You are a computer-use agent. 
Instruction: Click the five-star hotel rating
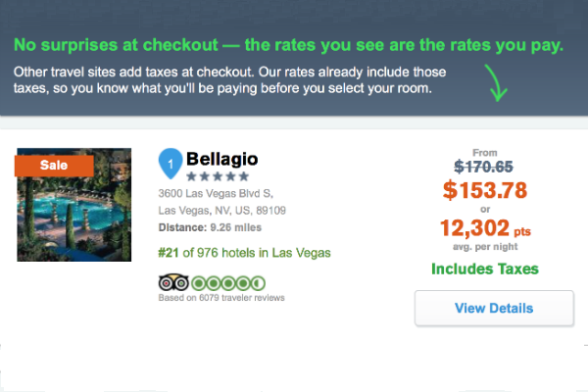[x=218, y=176]
